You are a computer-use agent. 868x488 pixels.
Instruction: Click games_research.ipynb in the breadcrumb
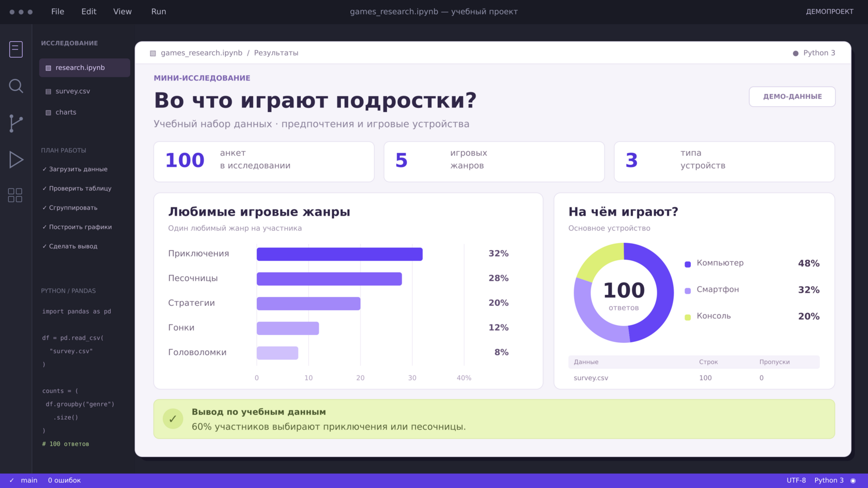point(202,53)
